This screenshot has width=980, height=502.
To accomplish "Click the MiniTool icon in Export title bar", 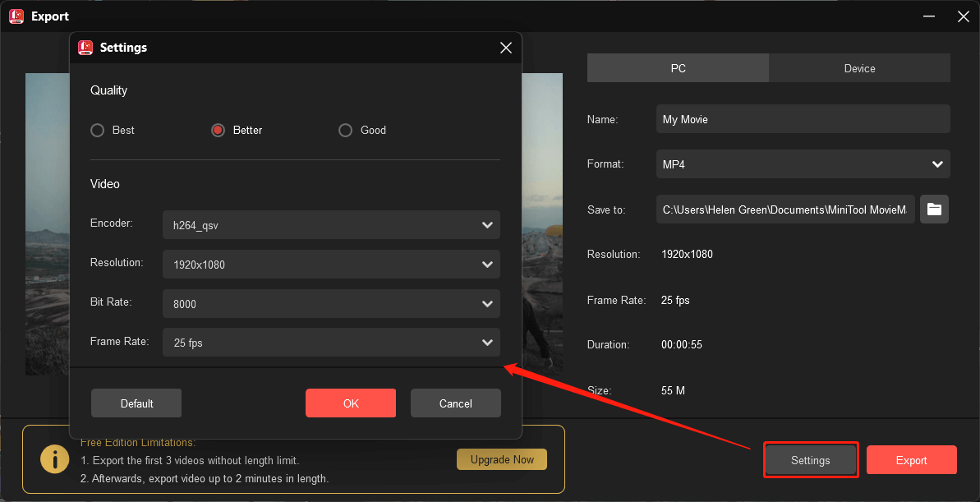I will (16, 16).
